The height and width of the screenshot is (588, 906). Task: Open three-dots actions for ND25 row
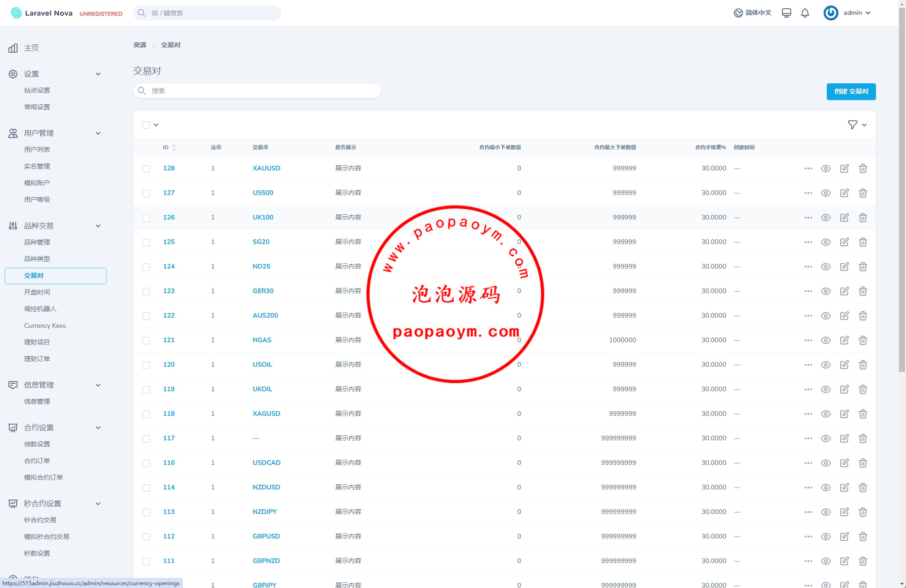coord(808,267)
